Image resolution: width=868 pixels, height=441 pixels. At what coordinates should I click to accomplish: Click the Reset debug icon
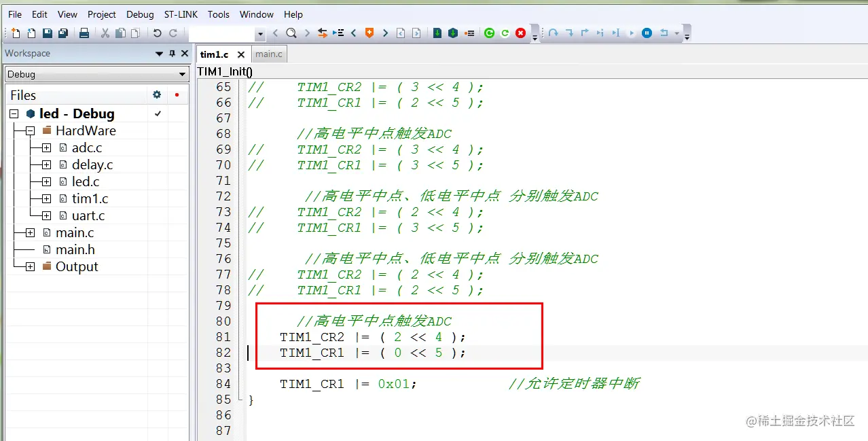click(664, 33)
